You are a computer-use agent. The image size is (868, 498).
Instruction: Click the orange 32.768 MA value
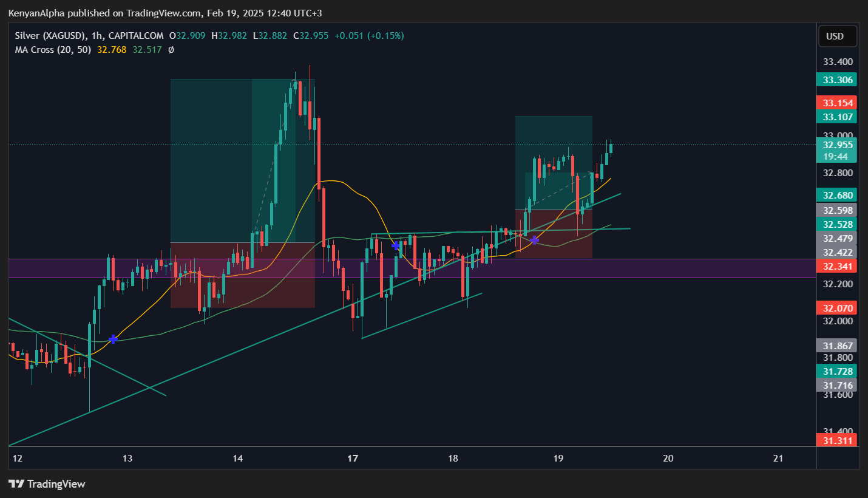[112, 50]
